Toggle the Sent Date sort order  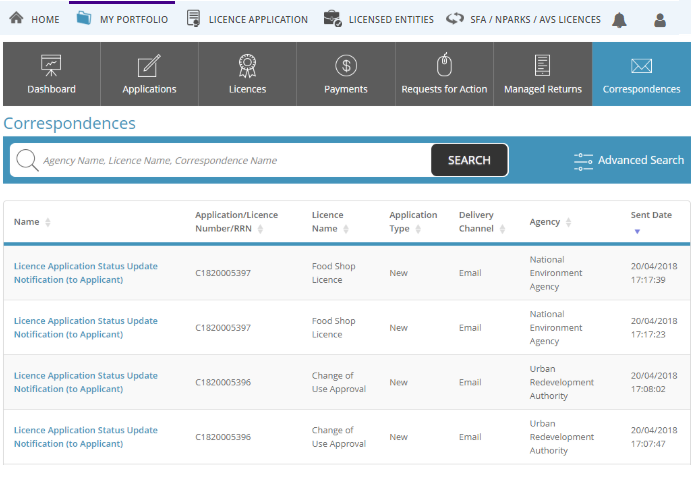[637, 231]
